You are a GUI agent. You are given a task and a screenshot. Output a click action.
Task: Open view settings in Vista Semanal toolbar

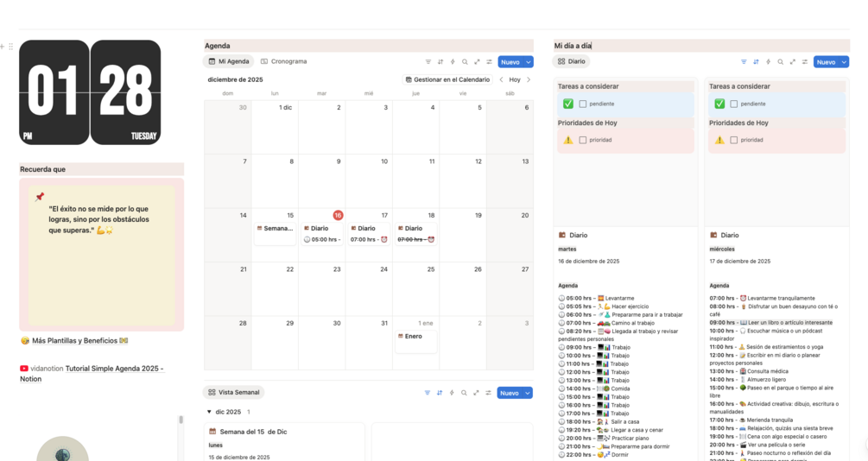coord(488,393)
